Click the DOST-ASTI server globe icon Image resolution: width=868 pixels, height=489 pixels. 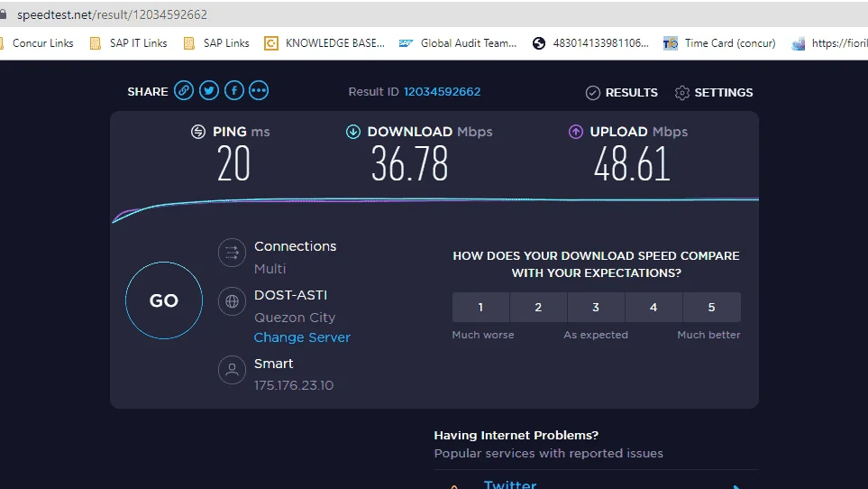[x=232, y=301]
